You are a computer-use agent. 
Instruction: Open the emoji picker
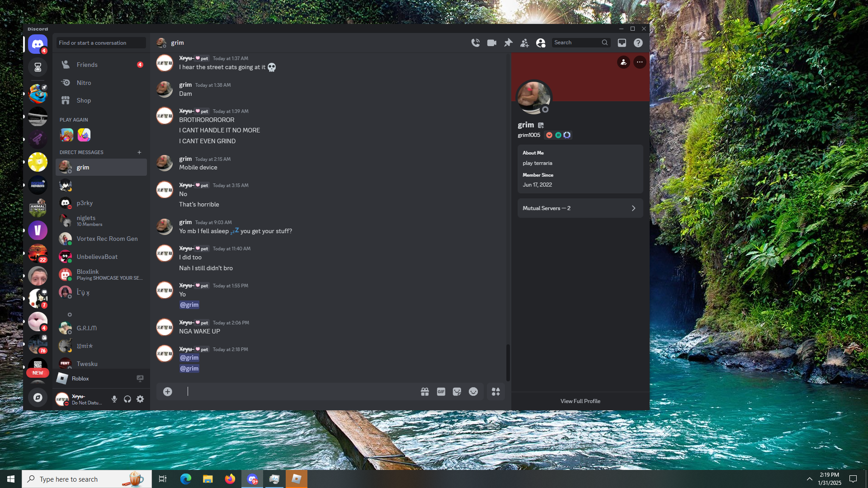click(x=473, y=392)
